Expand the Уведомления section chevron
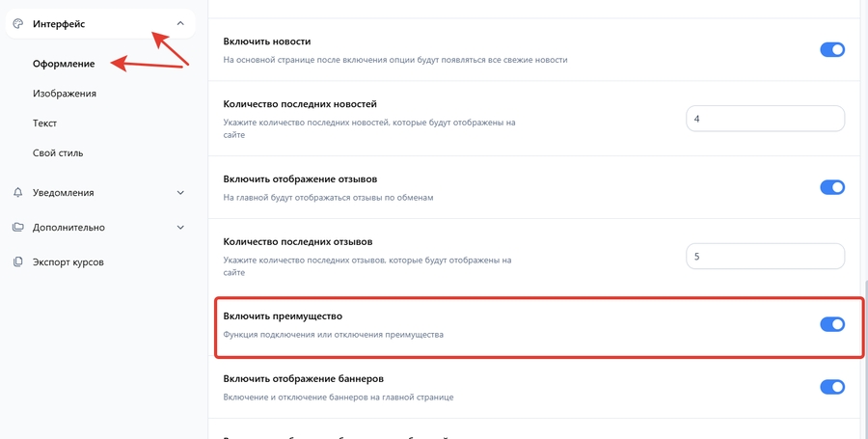The height and width of the screenshot is (439, 868). click(x=180, y=192)
